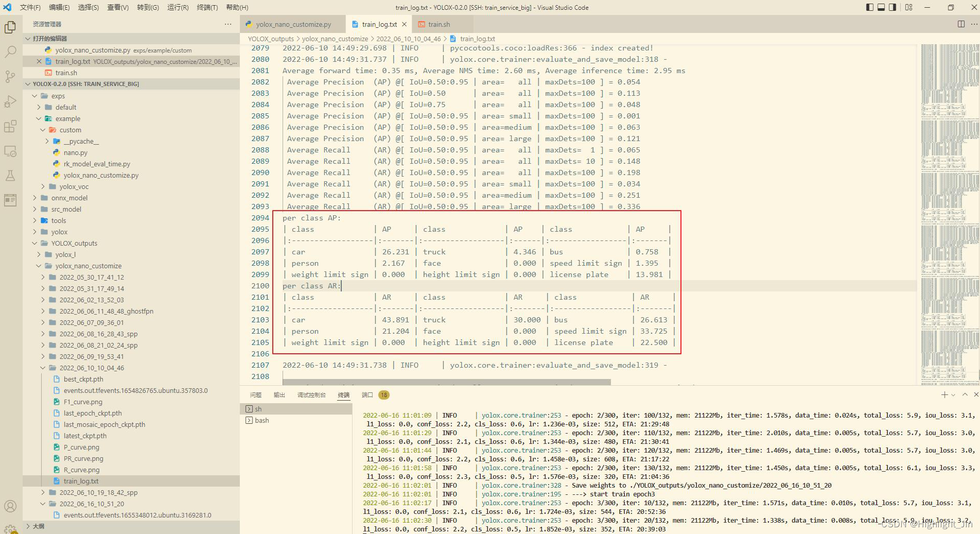Viewport: 980px width, 534px height.
Task: Switch to the Output (输出) panel tab
Action: (x=279, y=395)
